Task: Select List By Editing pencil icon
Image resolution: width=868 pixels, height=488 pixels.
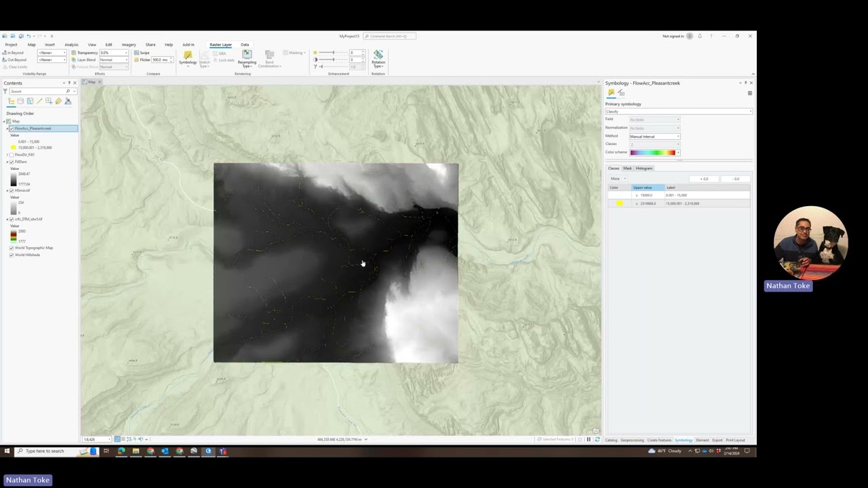Action: (x=39, y=101)
